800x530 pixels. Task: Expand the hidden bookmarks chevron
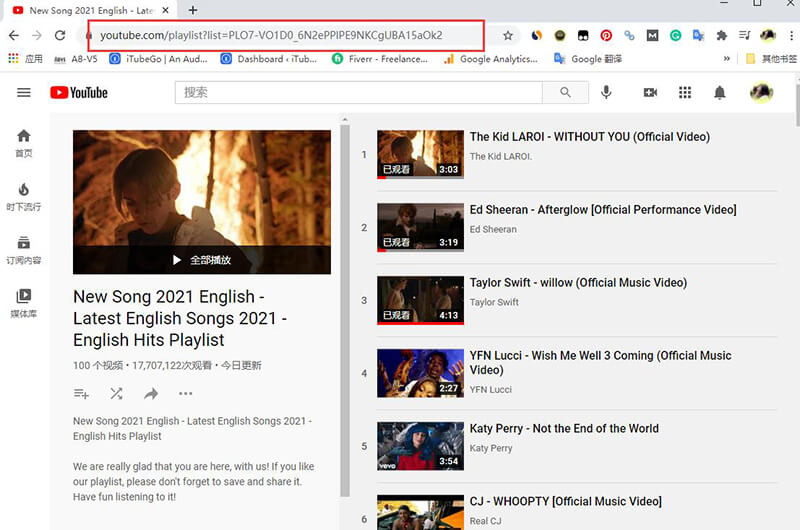pyautogui.click(x=727, y=59)
